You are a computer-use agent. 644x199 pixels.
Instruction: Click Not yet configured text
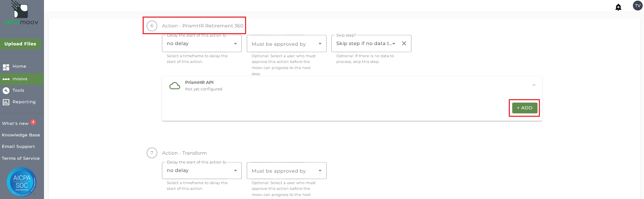point(204,89)
